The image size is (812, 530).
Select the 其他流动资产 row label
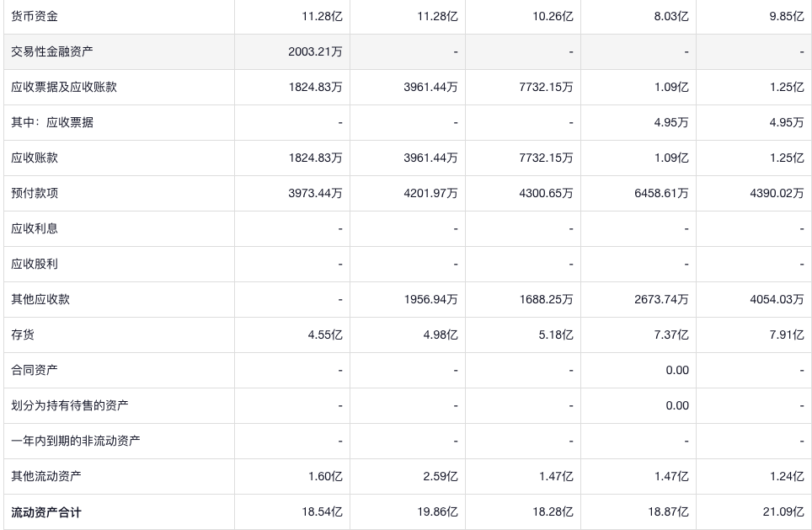tap(46, 476)
